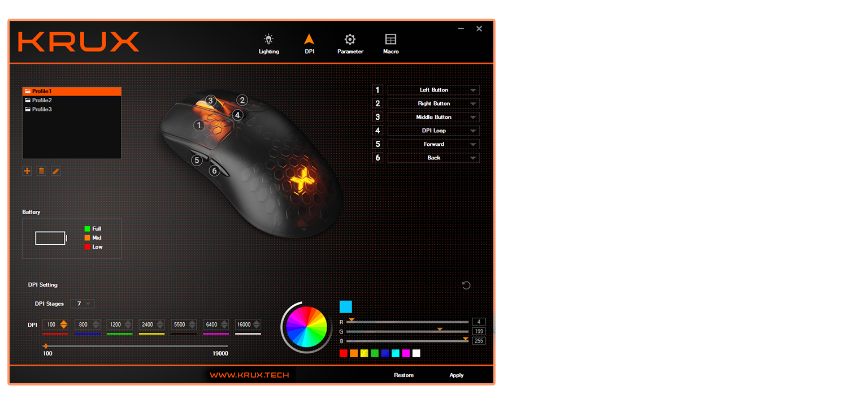The width and height of the screenshot is (868, 407).
Task: Open the Parameter tab
Action: pos(350,44)
